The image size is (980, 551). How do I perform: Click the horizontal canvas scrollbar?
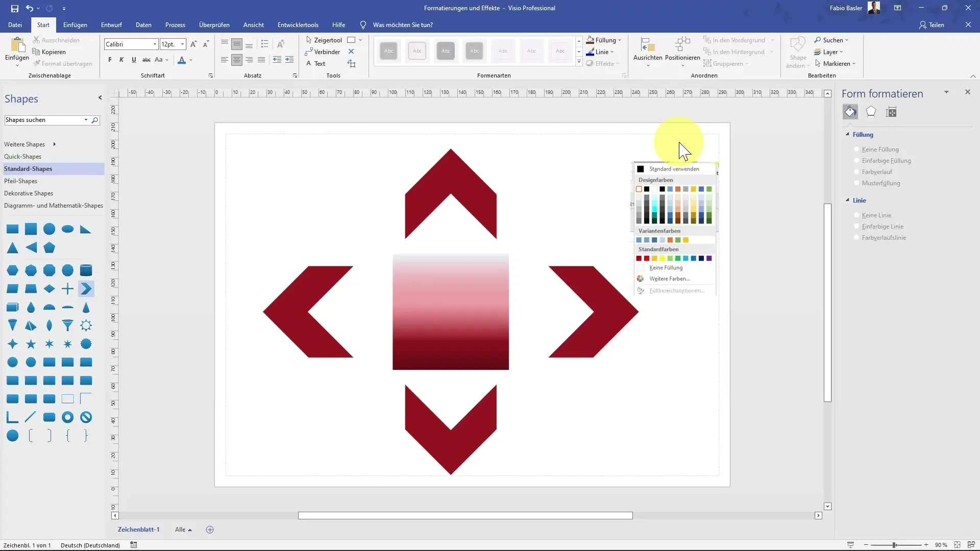pyautogui.click(x=465, y=516)
